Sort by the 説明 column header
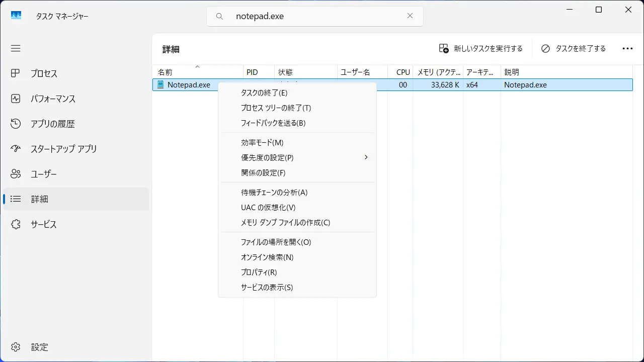The height and width of the screenshot is (362, 644). [x=567, y=72]
